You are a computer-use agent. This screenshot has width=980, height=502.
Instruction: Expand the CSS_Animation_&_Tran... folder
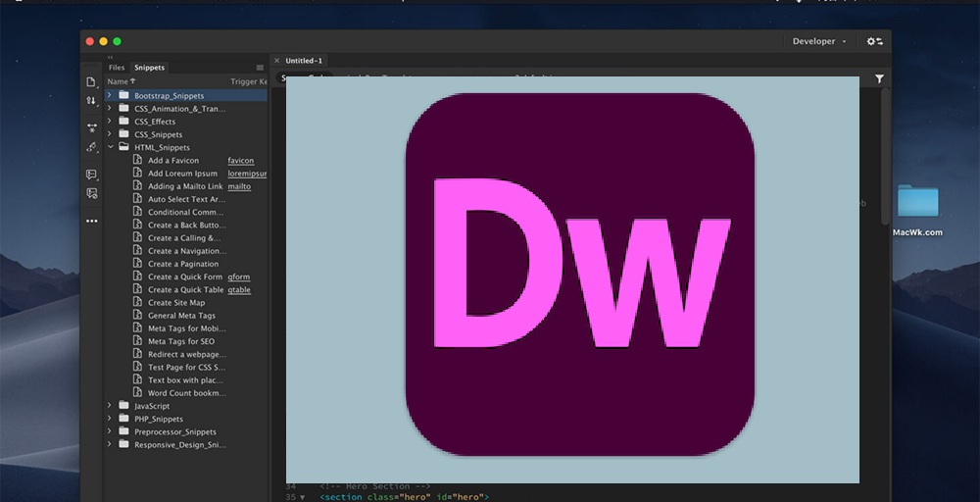[x=110, y=108]
